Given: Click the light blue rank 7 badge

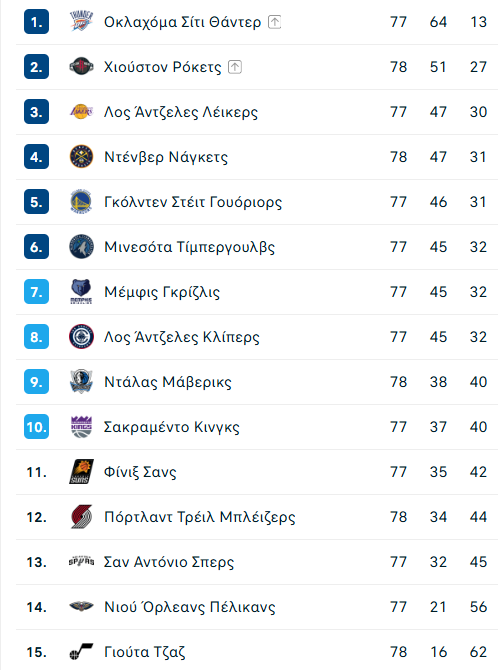Looking at the screenshot, I should coord(36,292).
